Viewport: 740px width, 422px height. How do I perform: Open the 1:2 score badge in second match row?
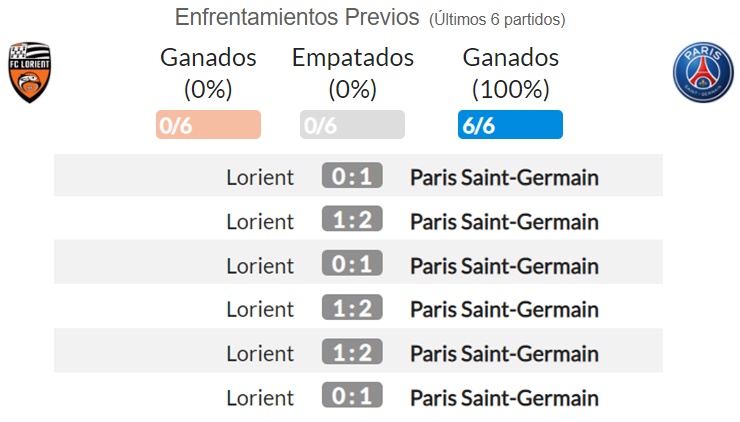[x=352, y=219]
